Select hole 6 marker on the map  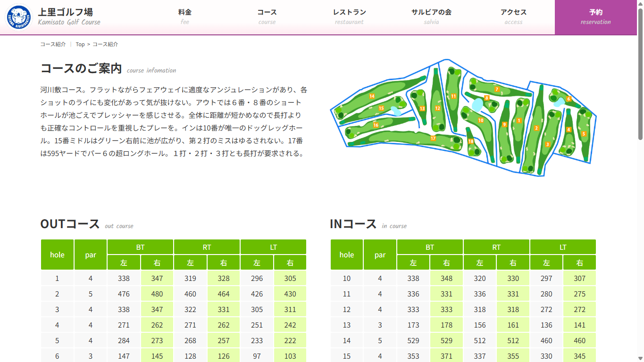[569, 99]
